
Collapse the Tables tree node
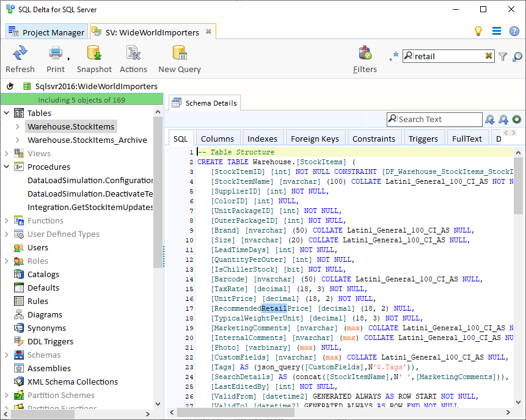point(6,113)
